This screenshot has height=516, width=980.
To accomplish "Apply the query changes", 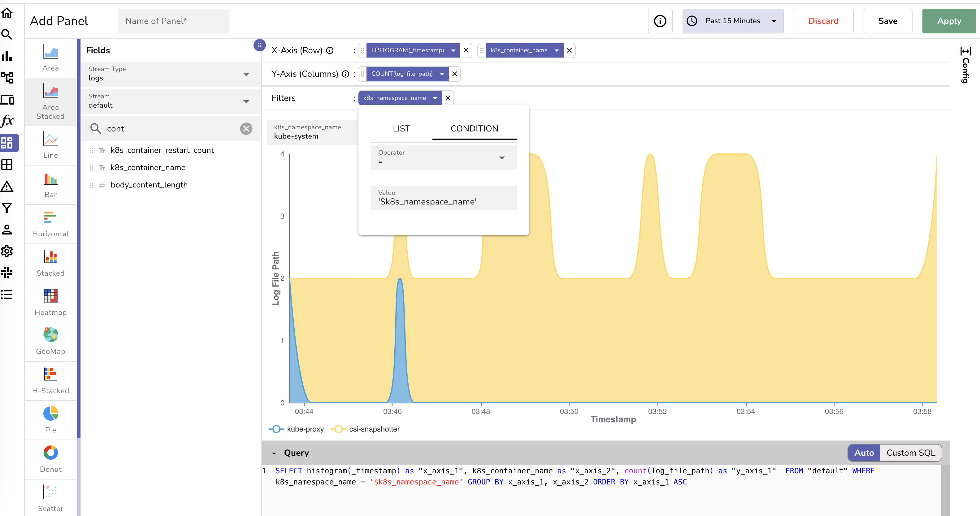I will (x=949, y=21).
